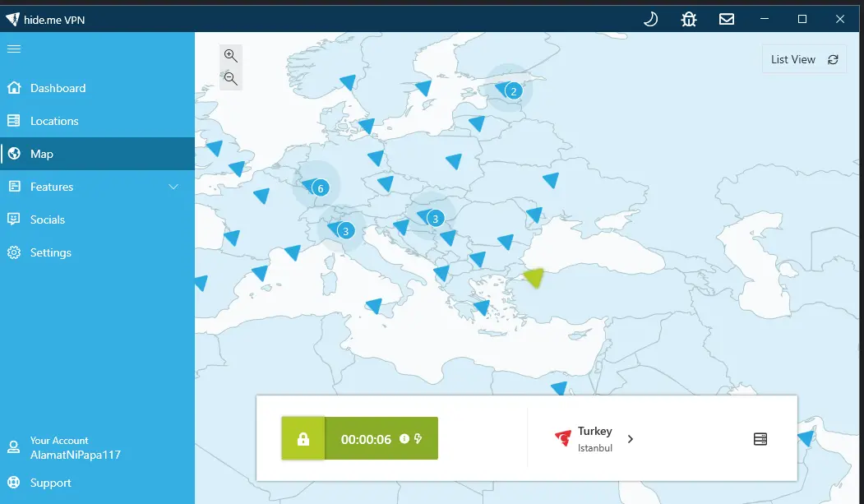
Task: Zoom out on the map
Action: (231, 79)
